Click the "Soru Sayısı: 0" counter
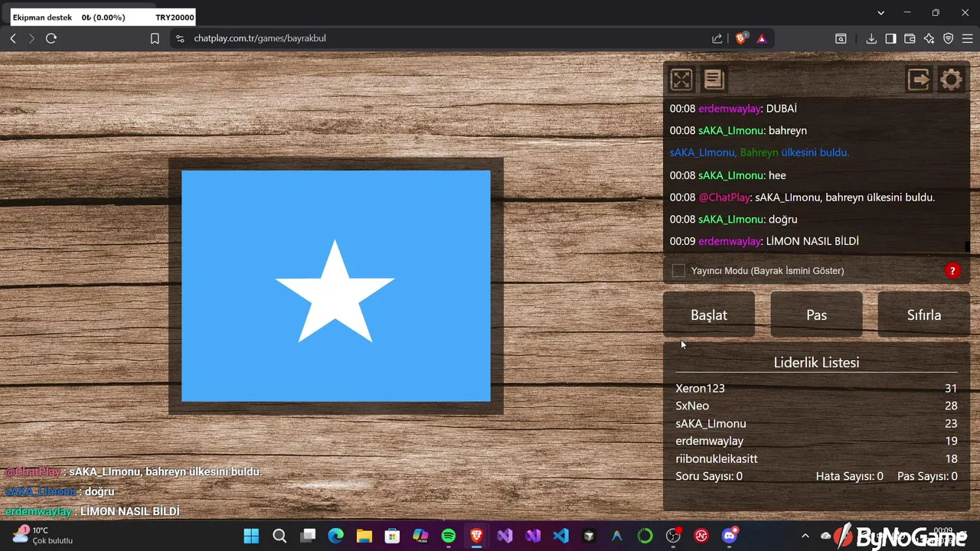Viewport: 980px width, 551px height. (709, 476)
